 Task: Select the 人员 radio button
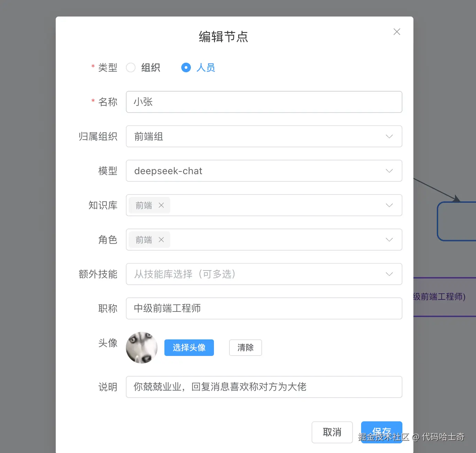point(186,67)
